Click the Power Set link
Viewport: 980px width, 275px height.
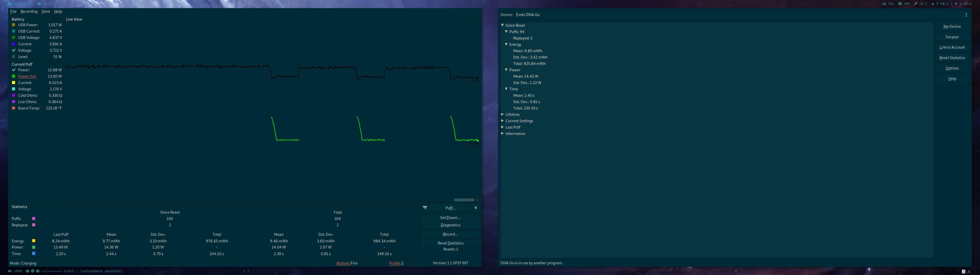point(27,76)
